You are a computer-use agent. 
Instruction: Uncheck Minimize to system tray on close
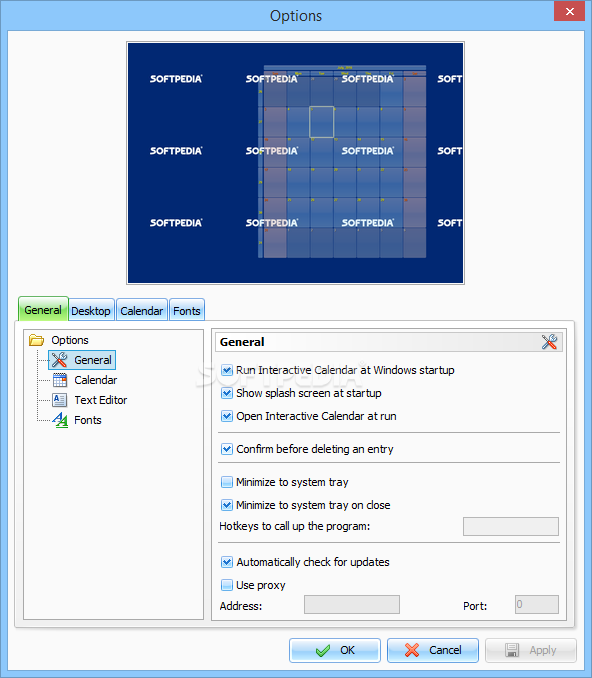click(227, 505)
